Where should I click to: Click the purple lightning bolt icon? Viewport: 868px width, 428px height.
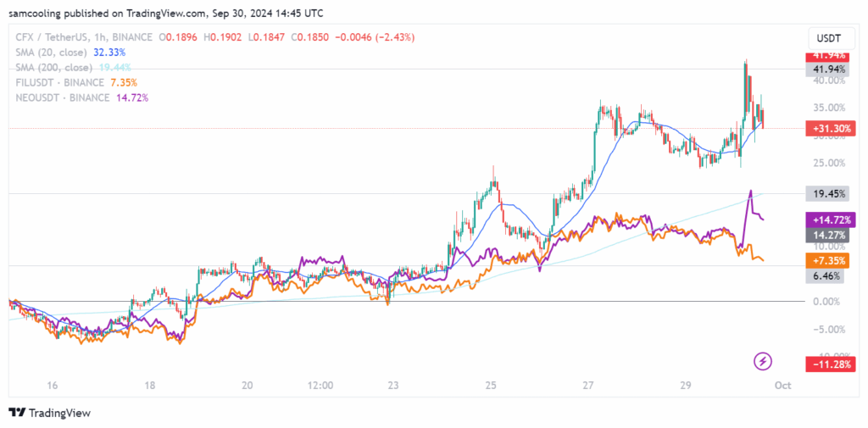pos(763,362)
